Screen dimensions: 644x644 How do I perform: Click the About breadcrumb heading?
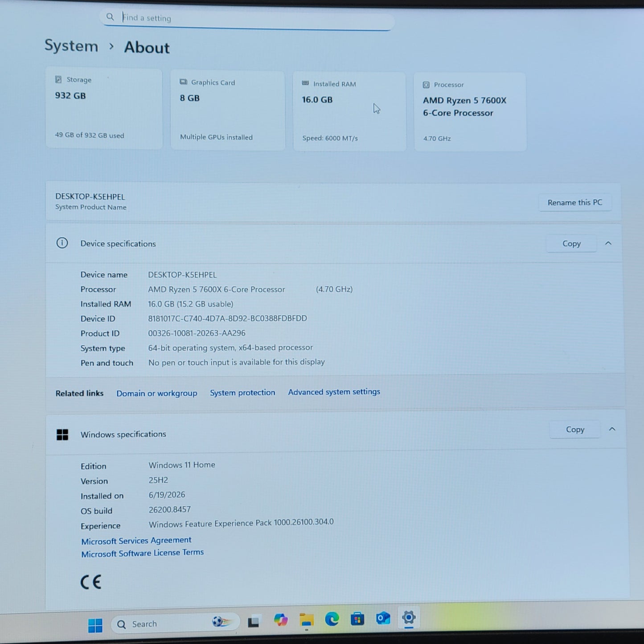point(147,48)
